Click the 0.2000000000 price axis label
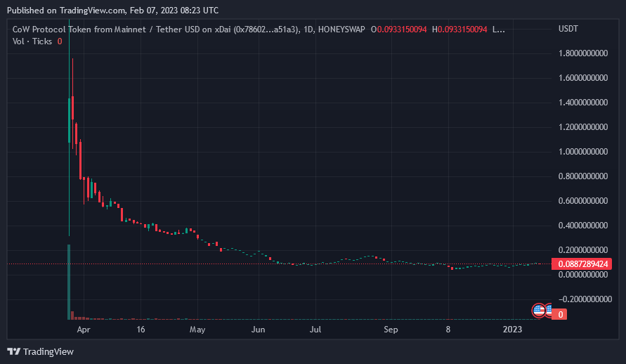Viewport: 626px width, 364px height. [x=583, y=250]
